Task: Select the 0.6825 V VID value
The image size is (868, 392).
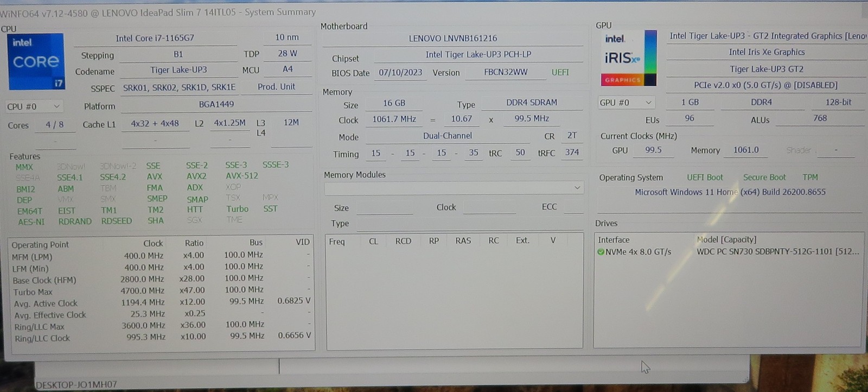Action: click(294, 301)
